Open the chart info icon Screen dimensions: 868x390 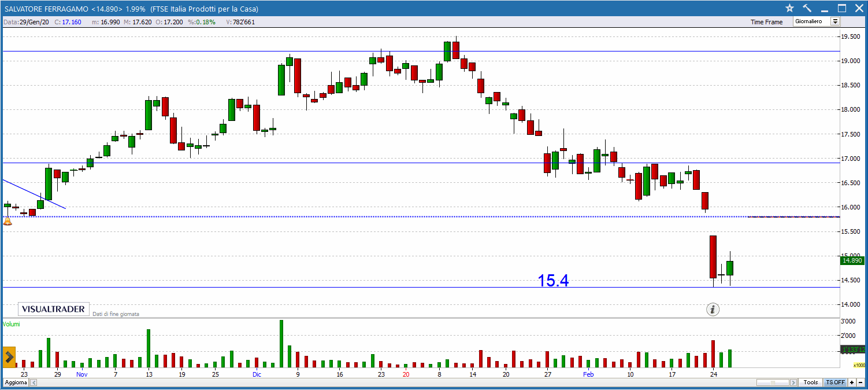[713, 310]
